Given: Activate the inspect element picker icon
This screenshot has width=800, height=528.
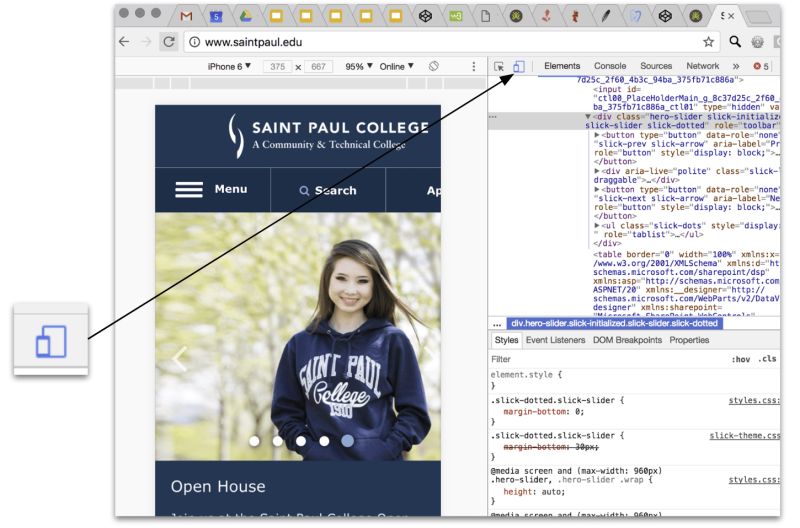Looking at the screenshot, I should pyautogui.click(x=499, y=66).
